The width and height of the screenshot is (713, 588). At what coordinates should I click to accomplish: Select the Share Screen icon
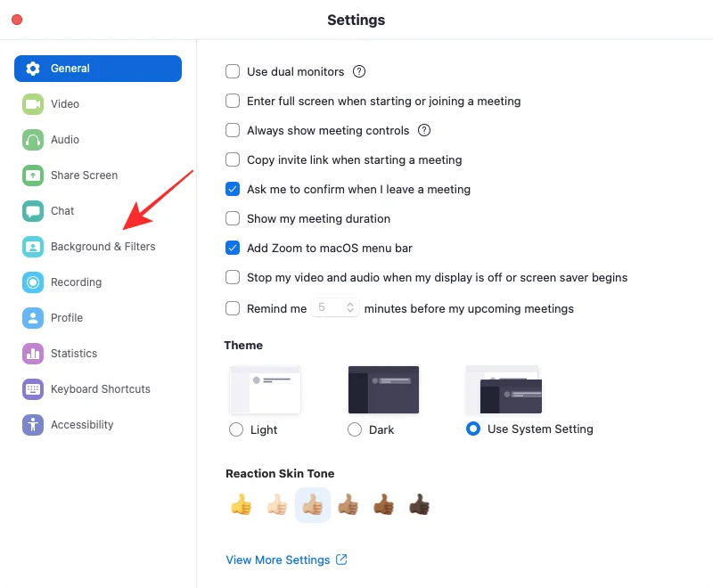(33, 176)
